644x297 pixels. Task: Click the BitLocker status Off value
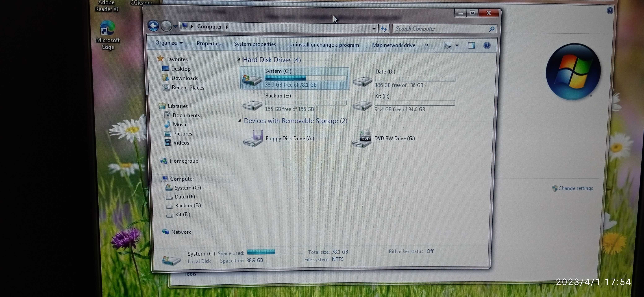pos(430,251)
